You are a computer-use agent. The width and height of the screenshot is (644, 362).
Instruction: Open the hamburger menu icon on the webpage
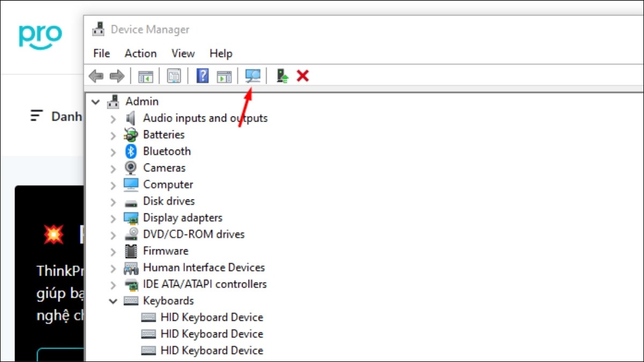point(36,116)
